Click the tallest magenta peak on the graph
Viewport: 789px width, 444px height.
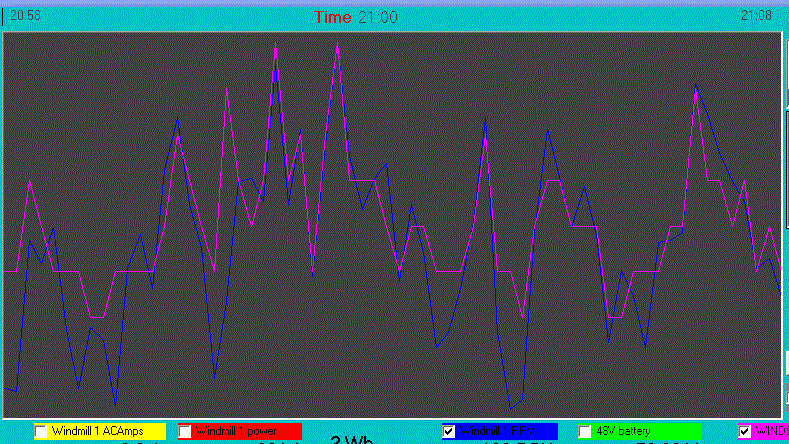[337, 45]
